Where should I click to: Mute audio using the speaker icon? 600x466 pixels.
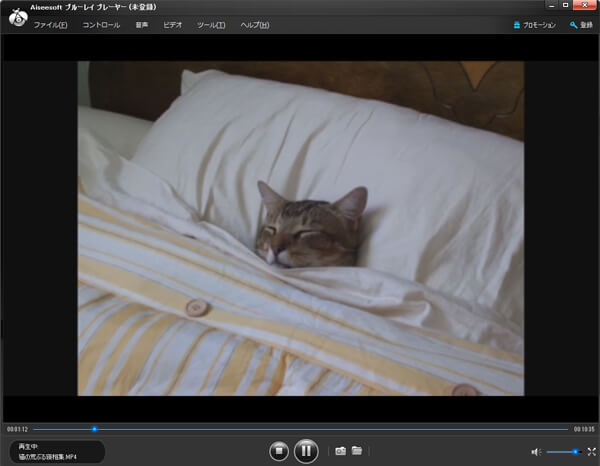tap(536, 452)
